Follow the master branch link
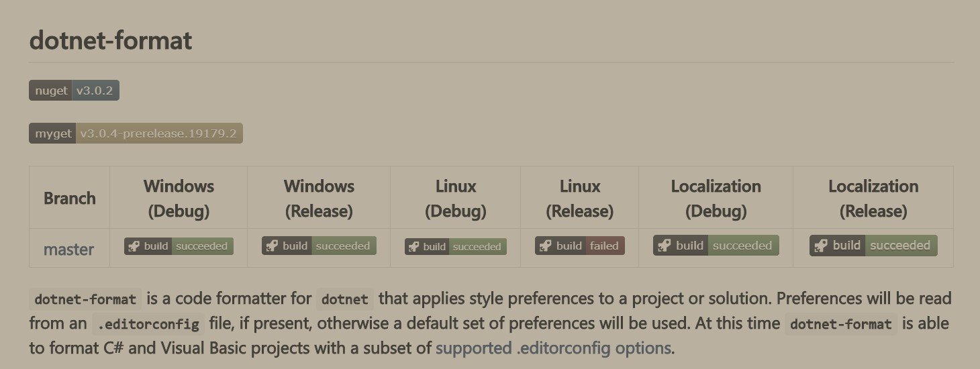This screenshot has height=369, width=980. pyautogui.click(x=68, y=250)
